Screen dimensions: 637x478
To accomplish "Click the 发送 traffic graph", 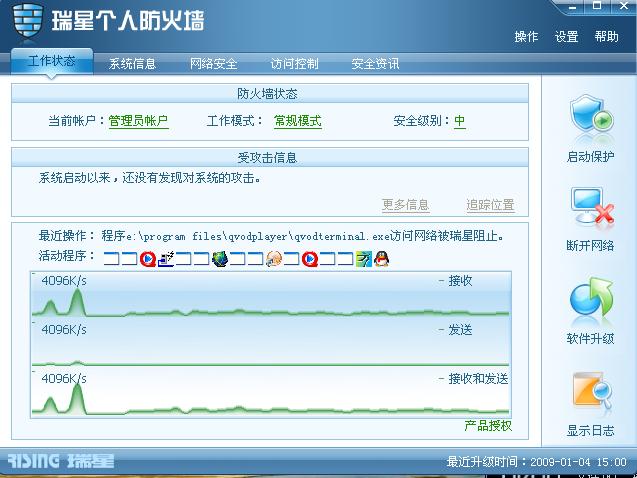I will (x=271, y=343).
